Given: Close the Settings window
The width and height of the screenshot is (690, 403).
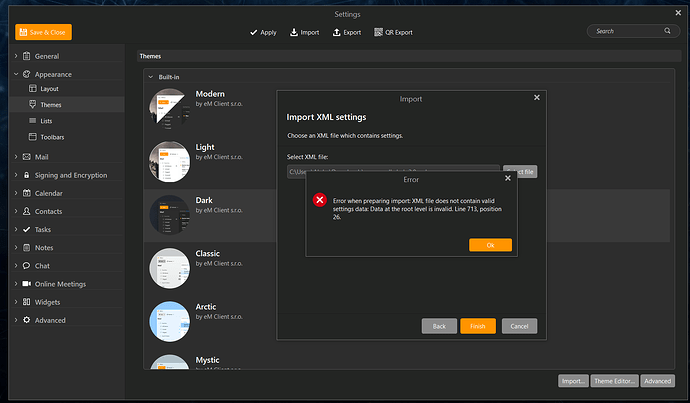Looking at the screenshot, I should (678, 13).
